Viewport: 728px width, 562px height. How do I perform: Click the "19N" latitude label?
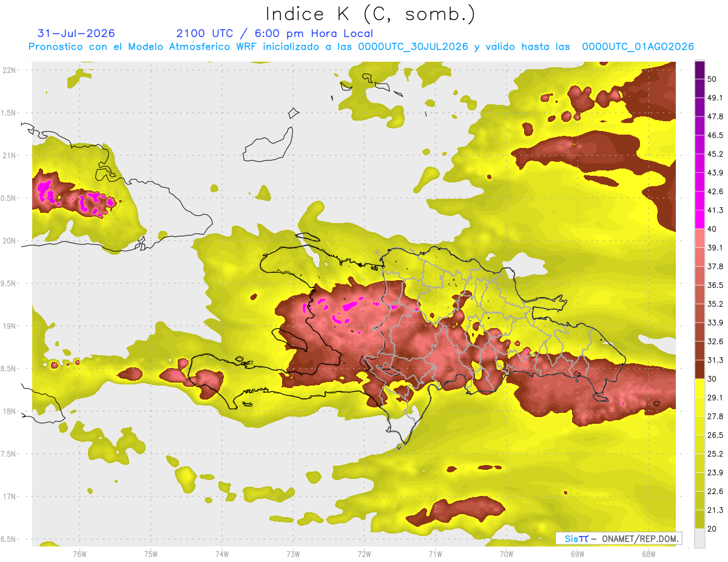(9, 326)
